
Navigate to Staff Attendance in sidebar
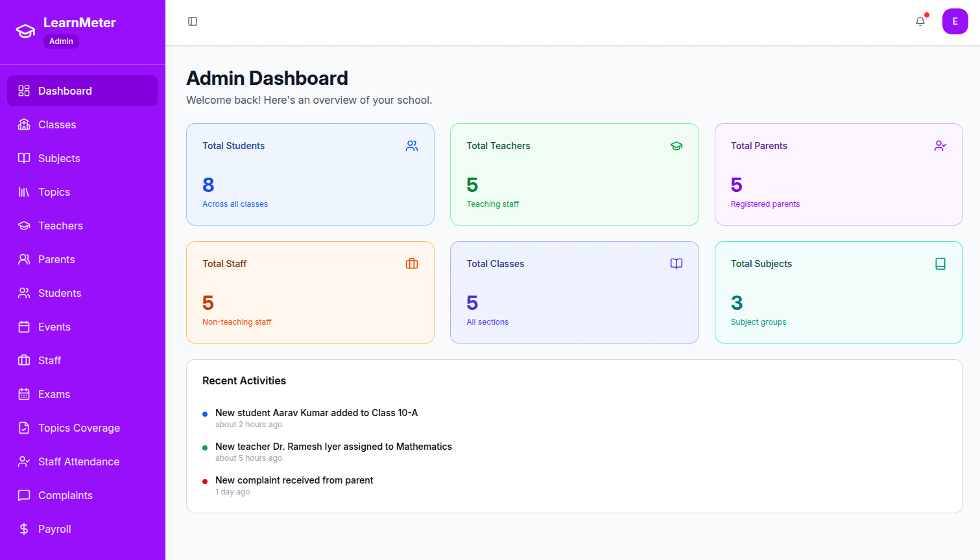[x=78, y=461]
